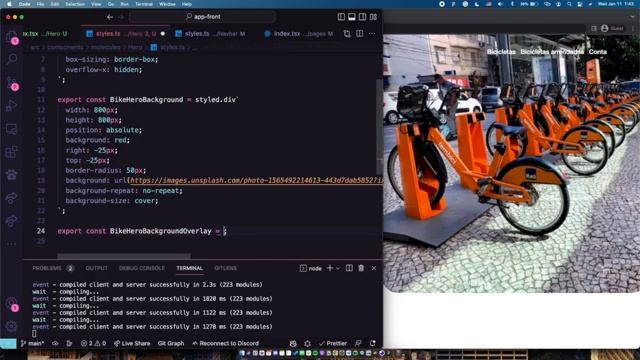The height and width of the screenshot is (360, 640).
Task: Open the Run and Debug view
Action: pos(11,106)
